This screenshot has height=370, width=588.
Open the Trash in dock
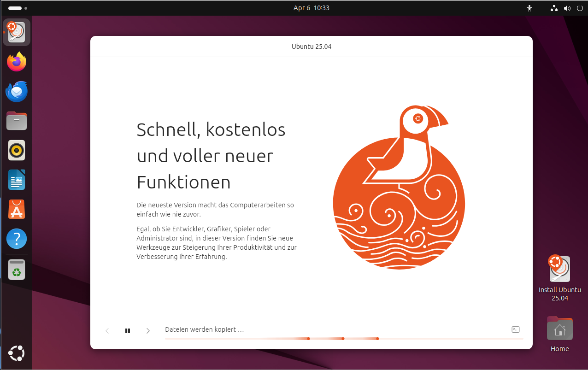[x=17, y=270]
